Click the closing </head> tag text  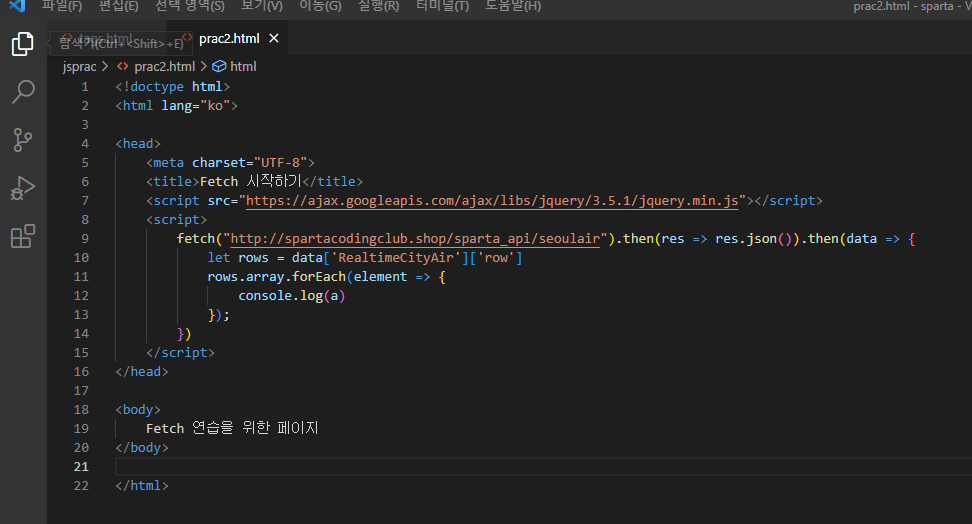(x=142, y=371)
